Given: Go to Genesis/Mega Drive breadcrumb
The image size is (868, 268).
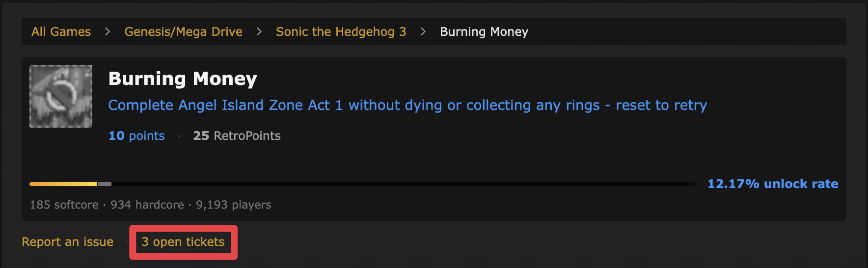Looking at the screenshot, I should (x=183, y=32).
